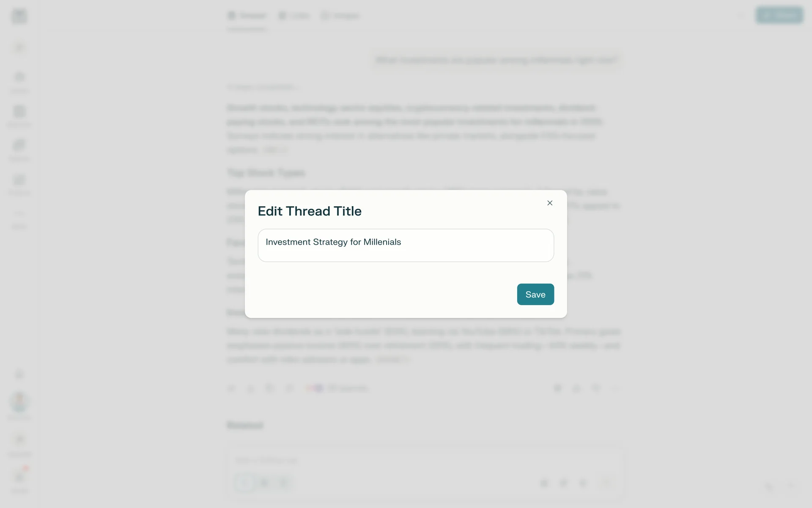This screenshot has width=812, height=508.
Task: Close the Edit Thread Title dialog
Action: pos(550,203)
